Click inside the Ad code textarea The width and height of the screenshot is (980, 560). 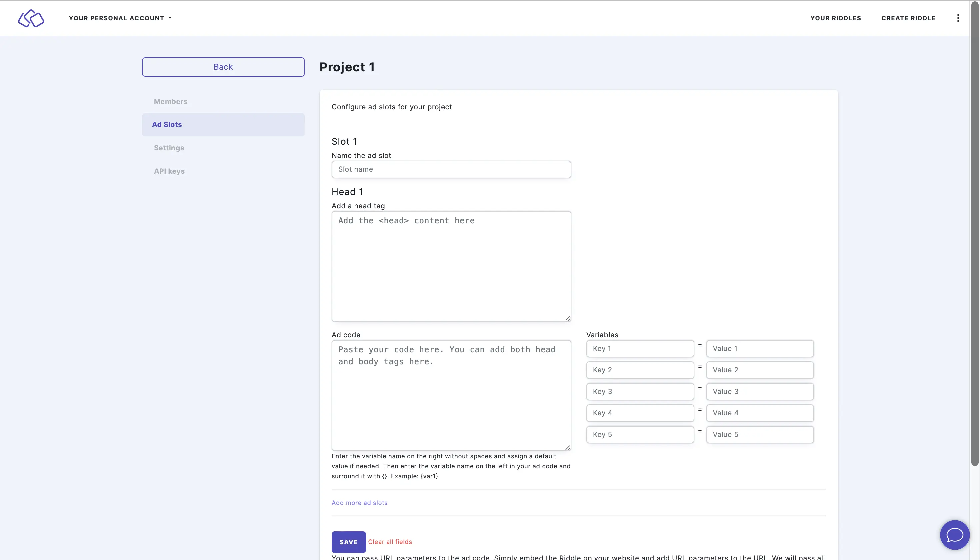[451, 395]
